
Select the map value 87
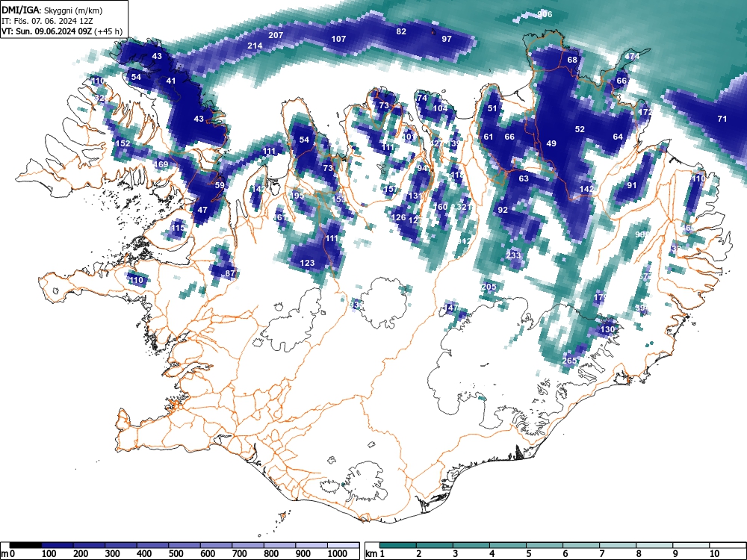[230, 273]
